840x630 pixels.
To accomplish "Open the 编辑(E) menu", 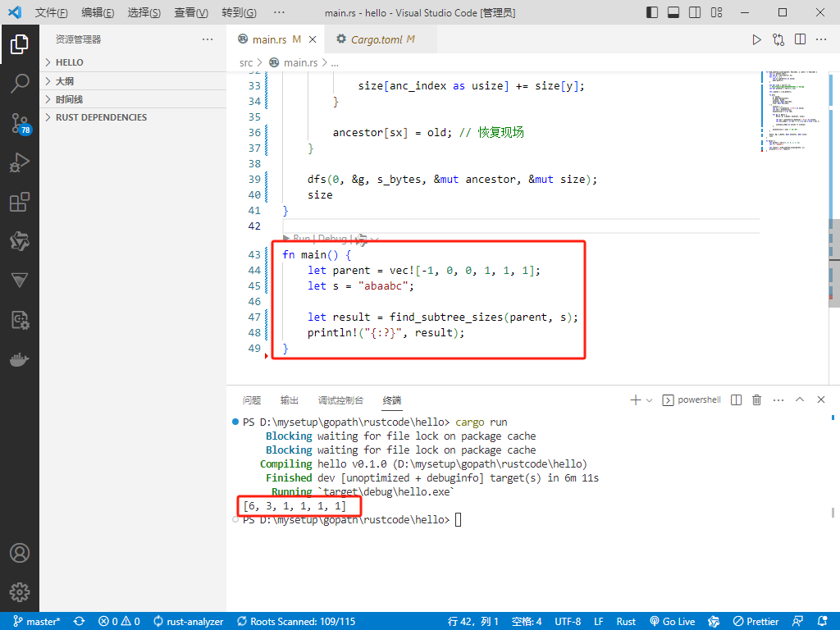I will point(98,12).
